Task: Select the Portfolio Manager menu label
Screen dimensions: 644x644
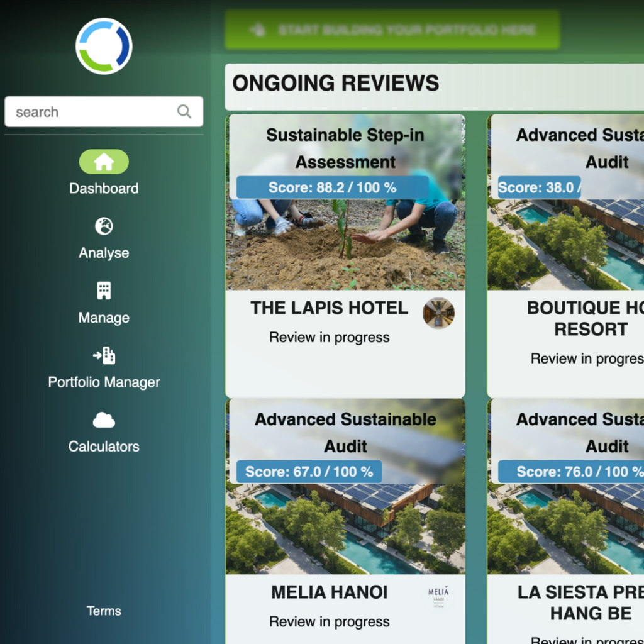Action: coord(104,382)
